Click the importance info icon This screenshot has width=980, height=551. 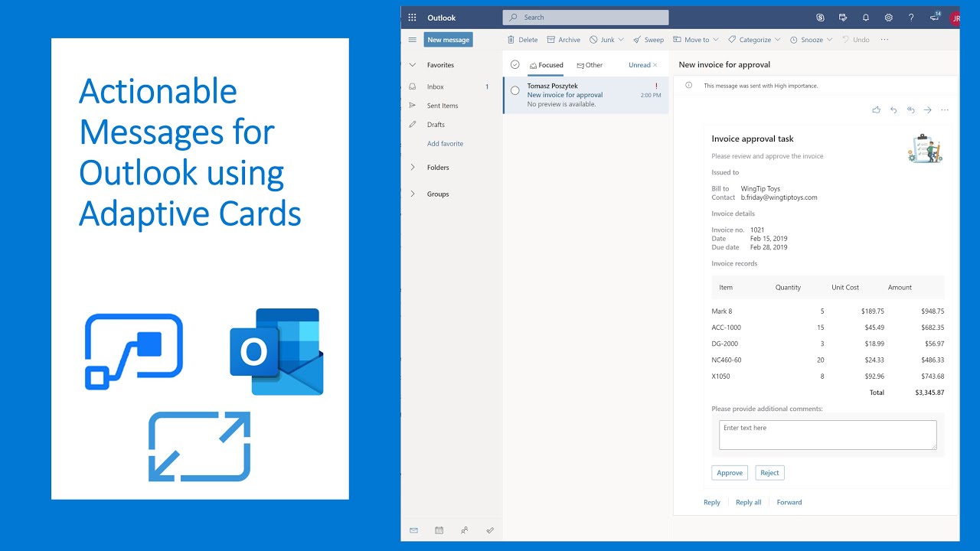[688, 85]
